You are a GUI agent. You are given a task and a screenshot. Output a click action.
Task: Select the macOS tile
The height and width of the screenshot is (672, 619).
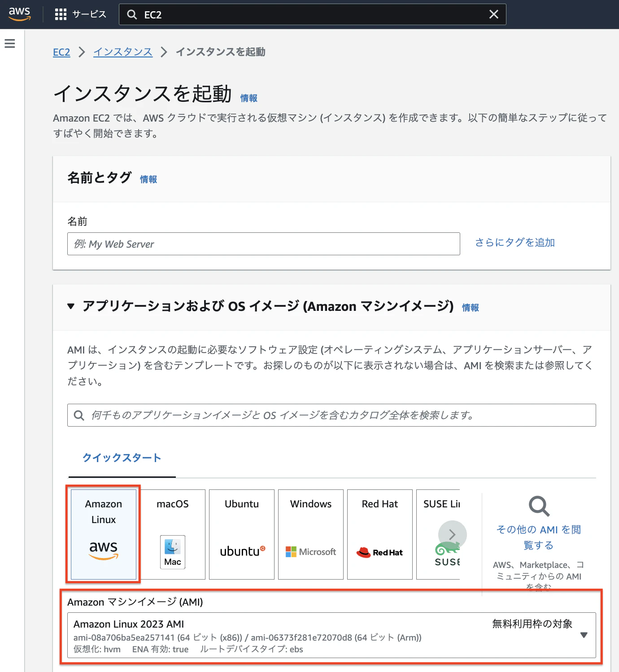pos(173,534)
